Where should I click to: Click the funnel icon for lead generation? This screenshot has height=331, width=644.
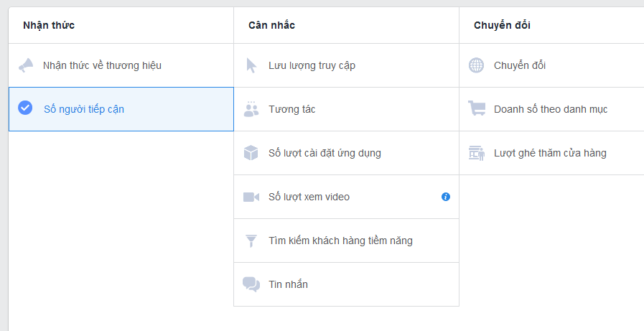(x=251, y=241)
